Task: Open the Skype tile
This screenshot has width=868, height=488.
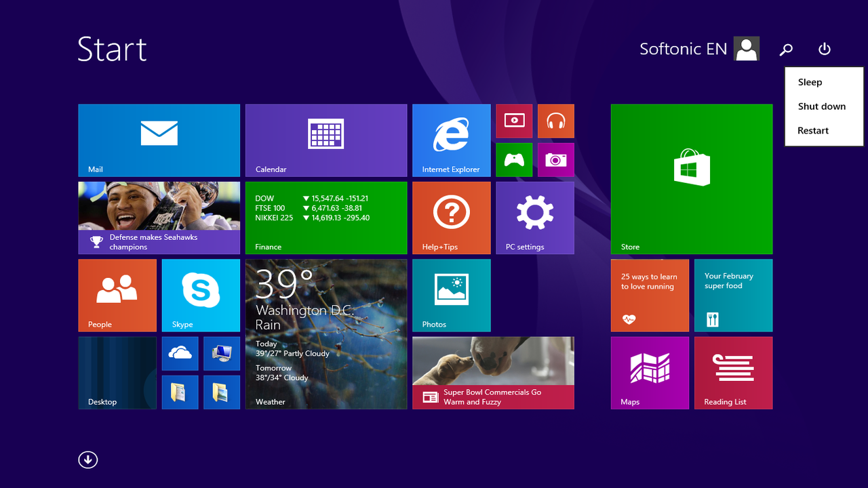Action: 201,295
